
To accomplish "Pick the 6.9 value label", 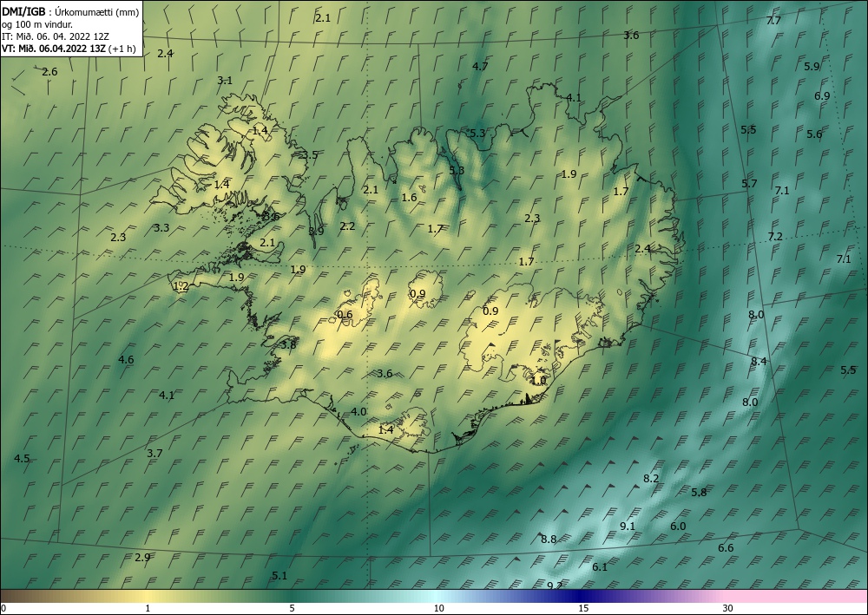I will [822, 95].
